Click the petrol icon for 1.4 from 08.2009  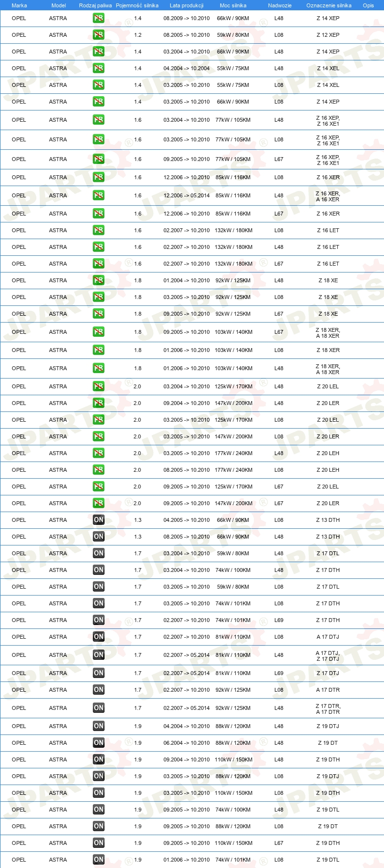[99, 18]
